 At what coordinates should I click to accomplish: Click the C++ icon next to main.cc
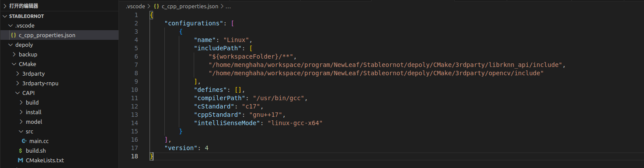tap(24, 141)
